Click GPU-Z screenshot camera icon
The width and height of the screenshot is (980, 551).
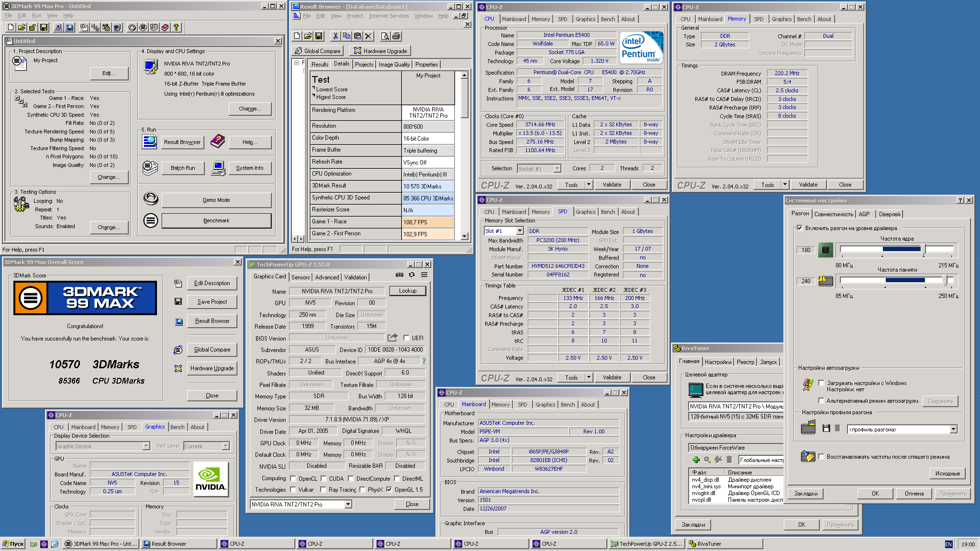pos(400,275)
